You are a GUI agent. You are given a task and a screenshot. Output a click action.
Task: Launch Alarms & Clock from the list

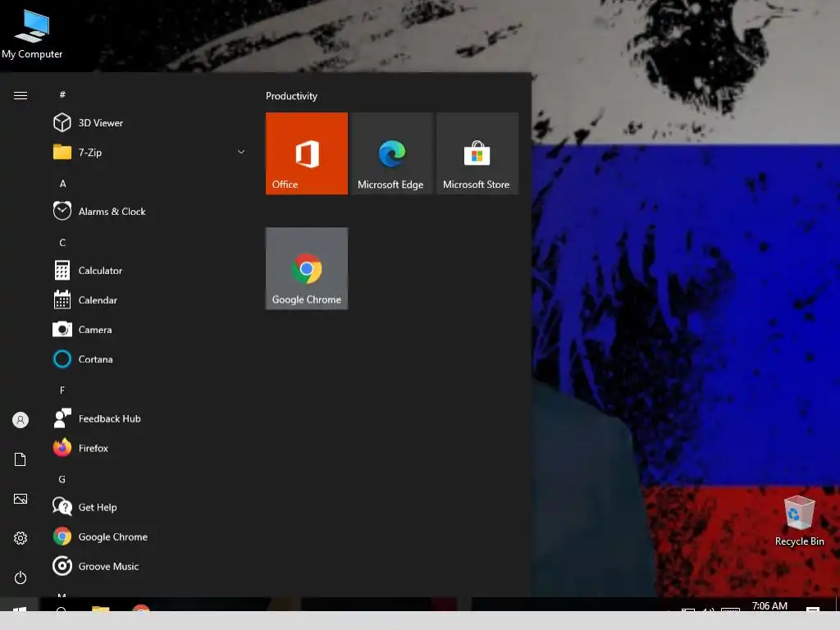point(150,211)
